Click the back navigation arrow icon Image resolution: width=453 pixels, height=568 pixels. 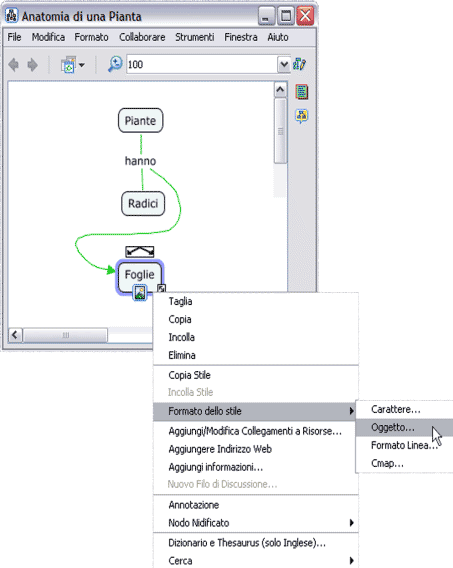(14, 65)
